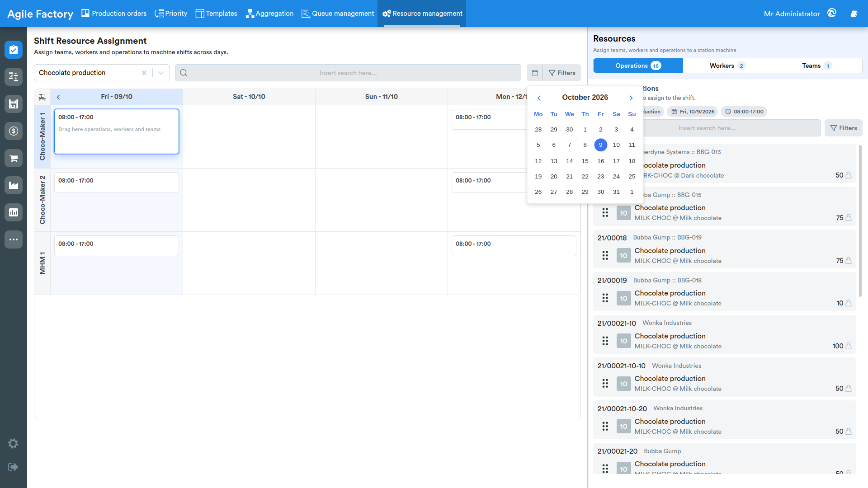
Task: Clear the Chocolate production selection
Action: [144, 73]
